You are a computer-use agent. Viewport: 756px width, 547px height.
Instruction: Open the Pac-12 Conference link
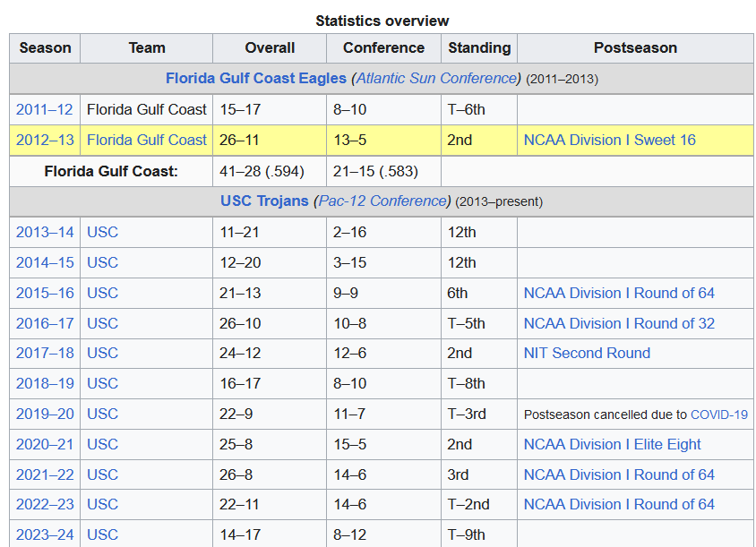click(x=382, y=201)
